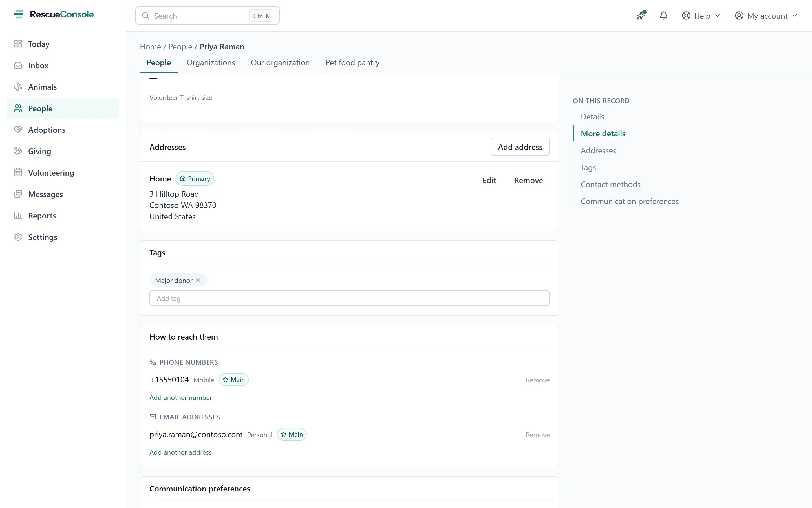Click into the Search box
Viewport: 812px width, 508px height.
coord(207,16)
